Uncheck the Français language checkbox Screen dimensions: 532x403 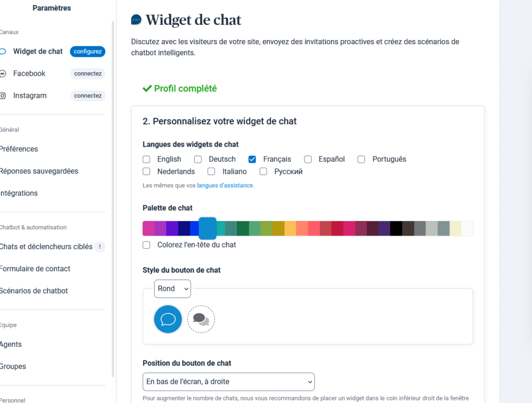[x=252, y=159]
